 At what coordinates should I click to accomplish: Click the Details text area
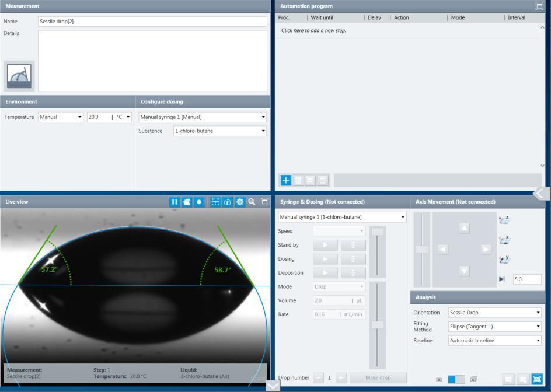(x=152, y=61)
